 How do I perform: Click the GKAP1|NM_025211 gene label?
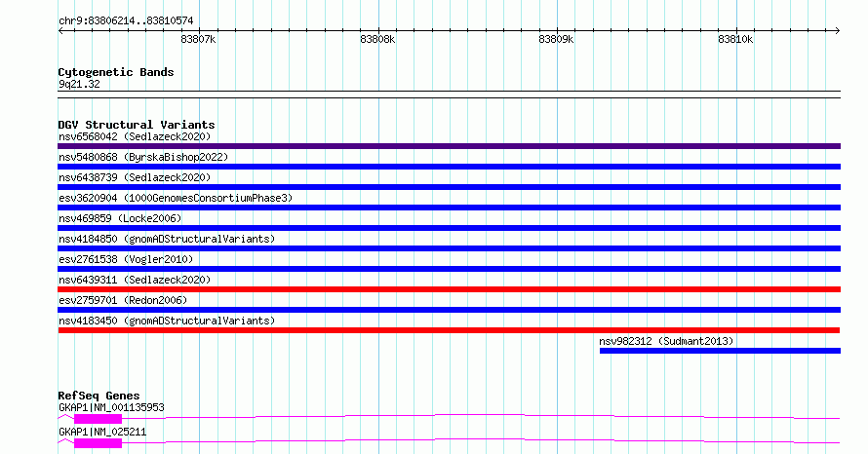click(x=102, y=432)
